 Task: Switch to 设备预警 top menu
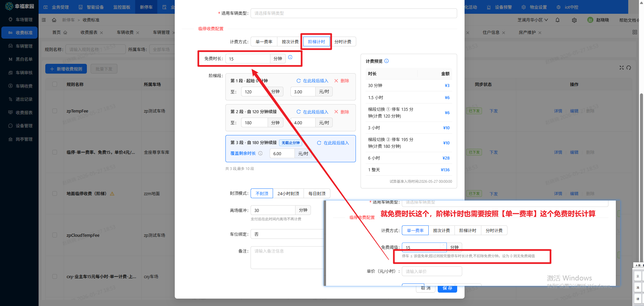point(499,7)
